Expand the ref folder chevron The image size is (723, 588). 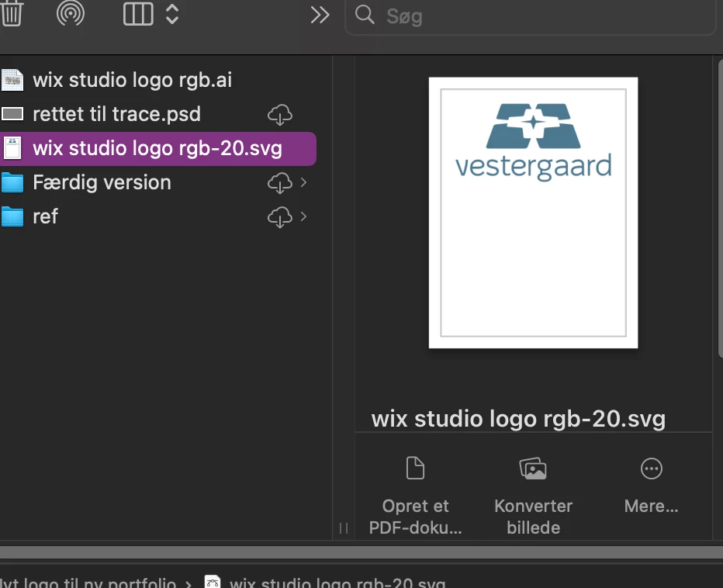point(303,216)
